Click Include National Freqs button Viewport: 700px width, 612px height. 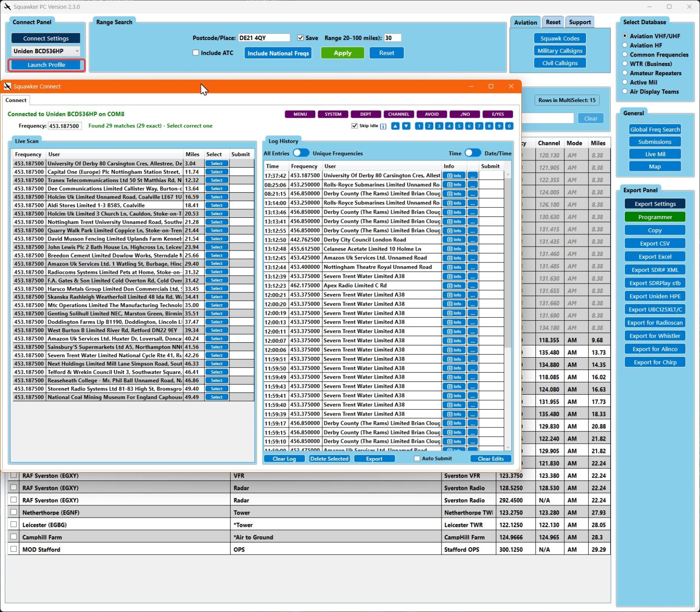click(278, 53)
